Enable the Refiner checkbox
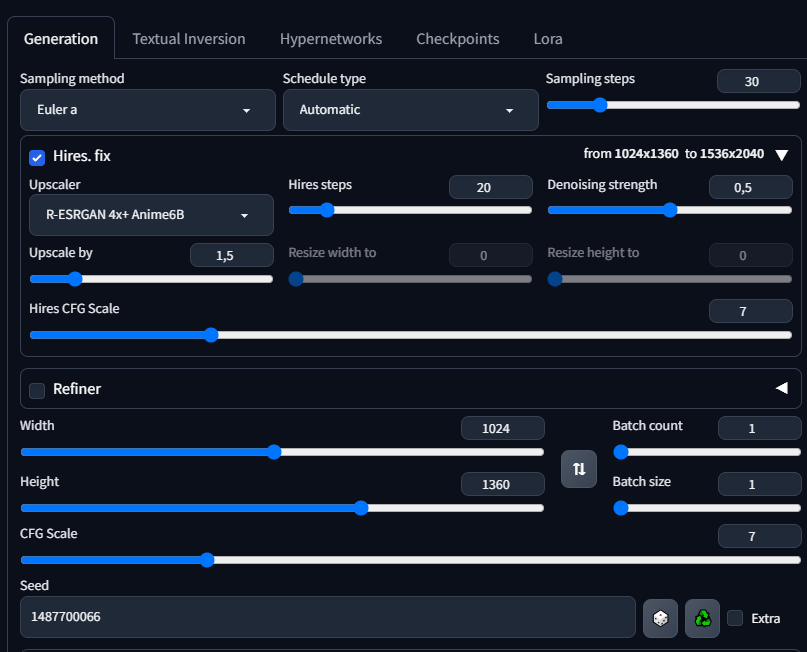 37,391
